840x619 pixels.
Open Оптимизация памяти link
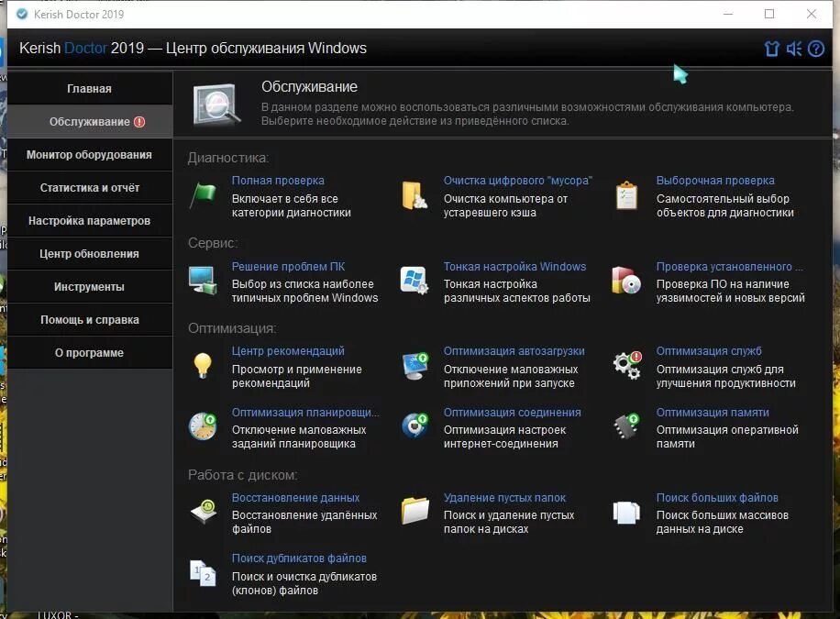[x=713, y=412]
